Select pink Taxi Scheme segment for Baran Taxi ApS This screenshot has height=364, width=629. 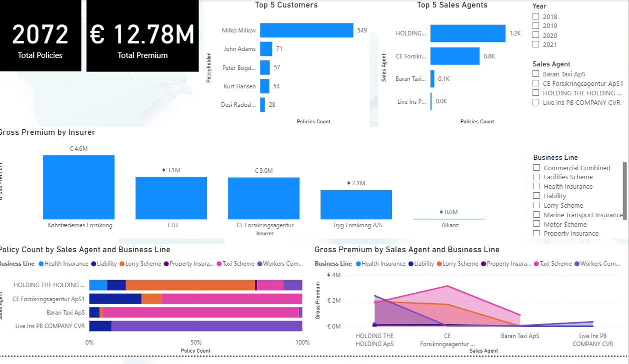pos(200,313)
